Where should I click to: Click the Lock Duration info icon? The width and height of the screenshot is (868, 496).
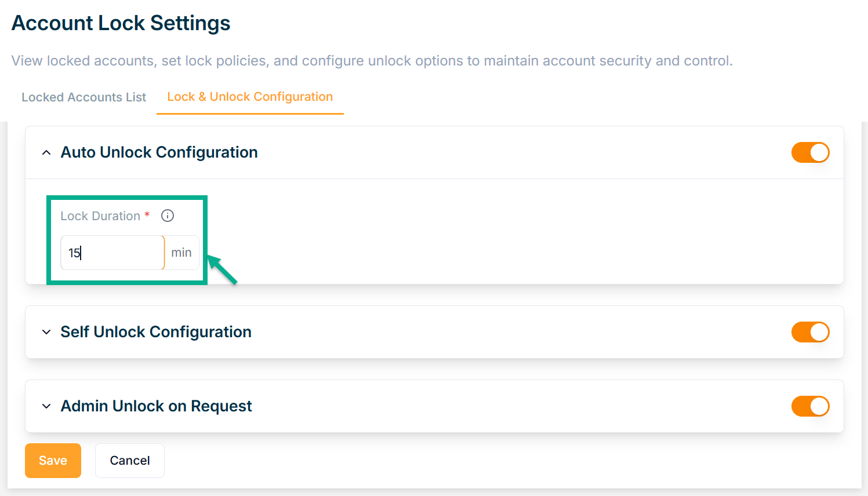pyautogui.click(x=168, y=216)
